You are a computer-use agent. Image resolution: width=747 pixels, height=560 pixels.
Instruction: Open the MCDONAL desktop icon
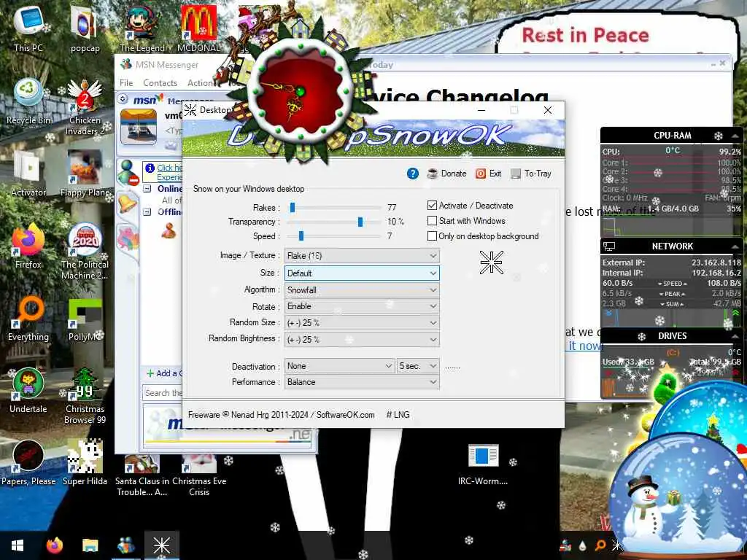click(199, 28)
